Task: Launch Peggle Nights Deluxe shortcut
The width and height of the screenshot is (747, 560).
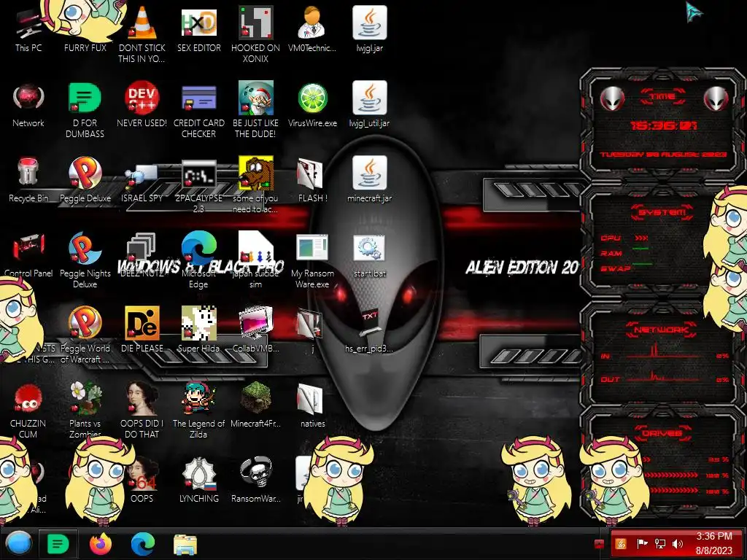Action: 85,248
